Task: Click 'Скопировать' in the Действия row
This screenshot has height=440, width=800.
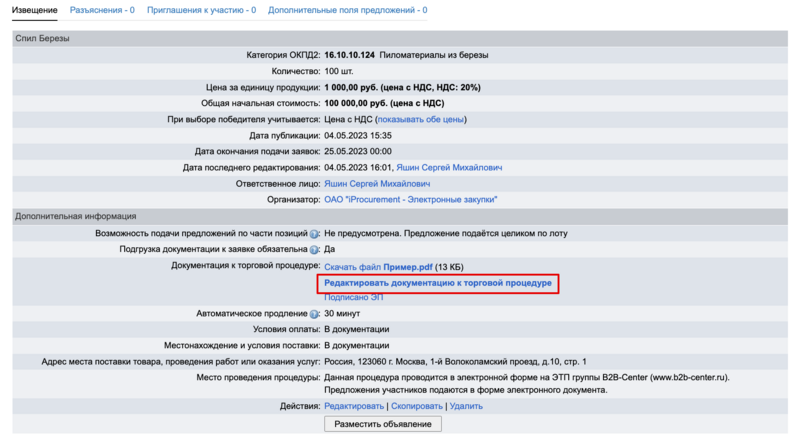Action: pyautogui.click(x=417, y=406)
